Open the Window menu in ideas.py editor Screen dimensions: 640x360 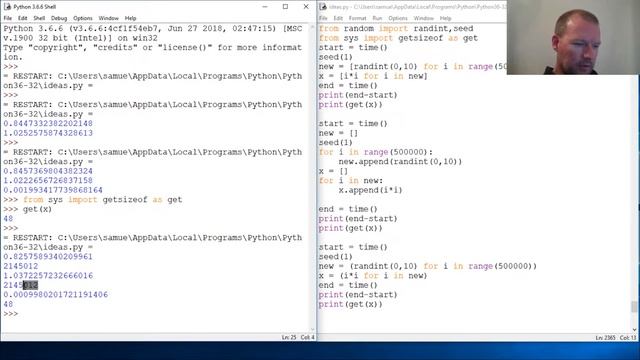[x=424, y=18]
